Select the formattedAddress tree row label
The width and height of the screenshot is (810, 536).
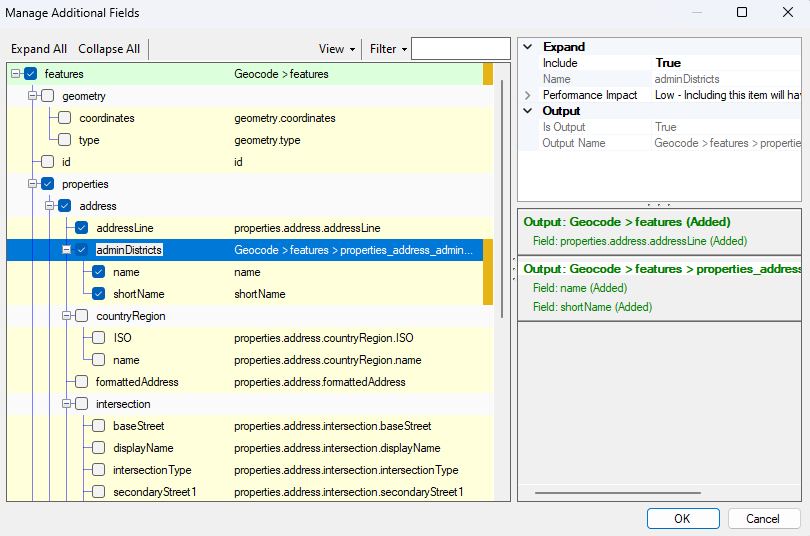coord(137,382)
